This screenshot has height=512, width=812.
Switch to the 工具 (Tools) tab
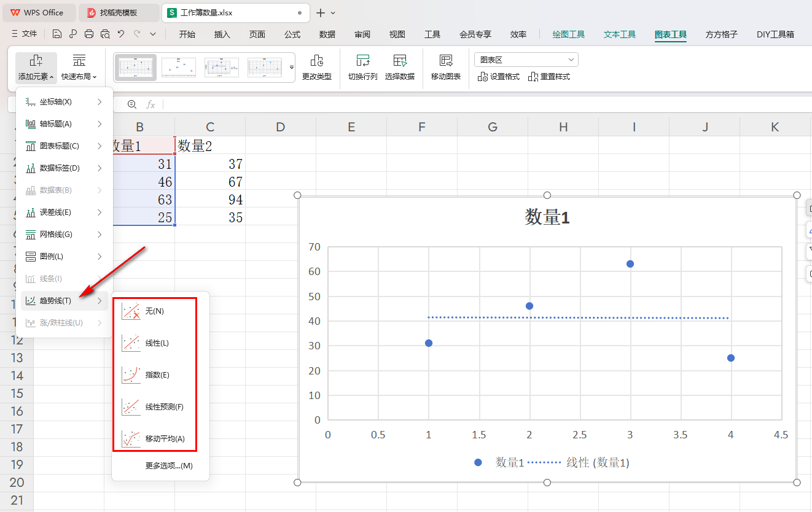click(x=432, y=34)
